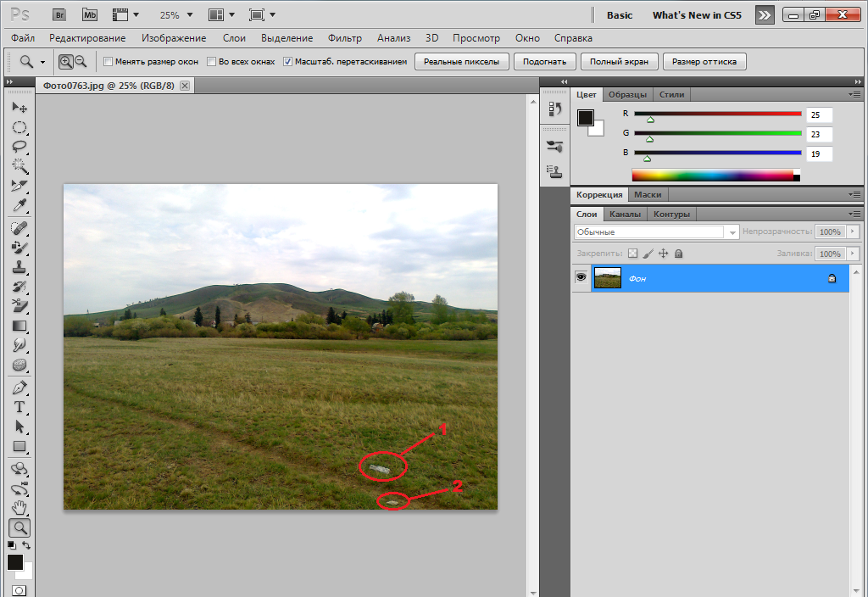Screen dimensions: 868x597
Task: Select the Type tool
Action: point(19,407)
